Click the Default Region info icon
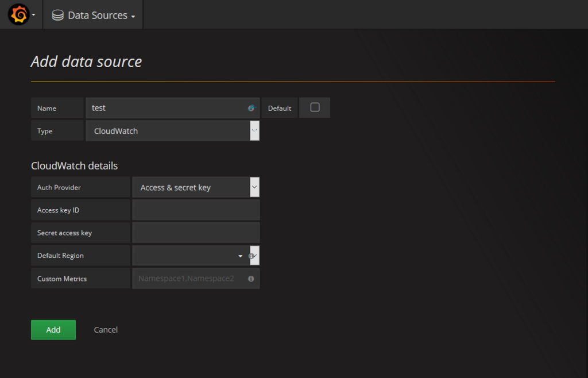This screenshot has height=378, width=588. point(251,256)
